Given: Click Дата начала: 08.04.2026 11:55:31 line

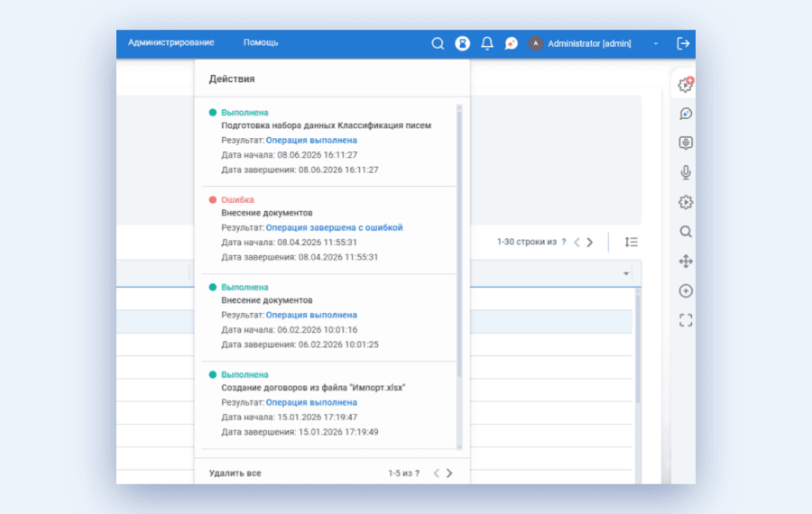Looking at the screenshot, I should pyautogui.click(x=289, y=243).
